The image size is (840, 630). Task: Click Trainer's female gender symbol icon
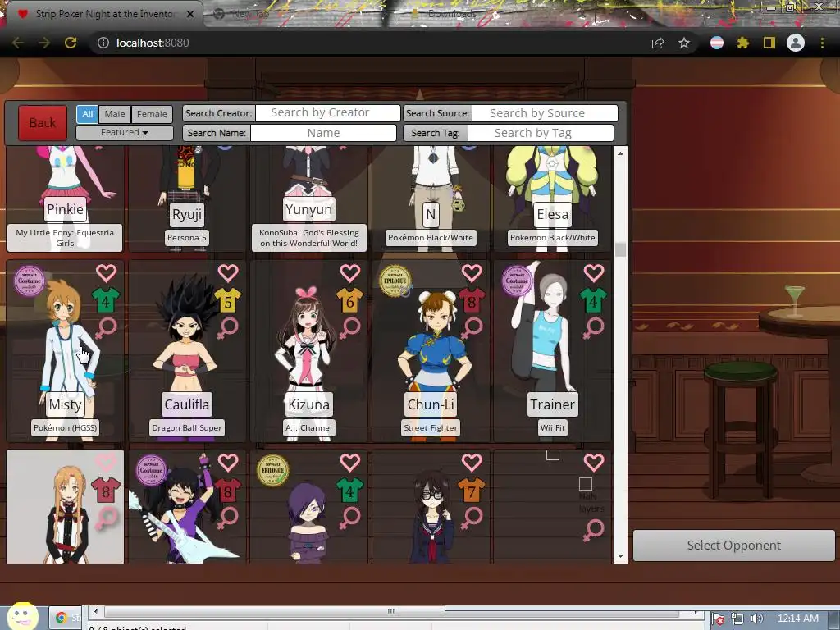coord(594,328)
